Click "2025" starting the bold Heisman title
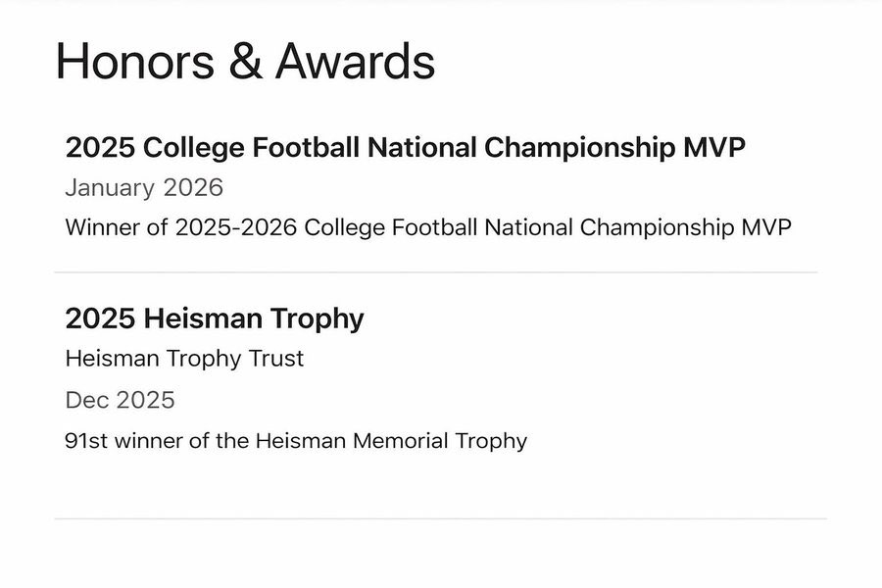The image size is (882, 588). coord(100,318)
